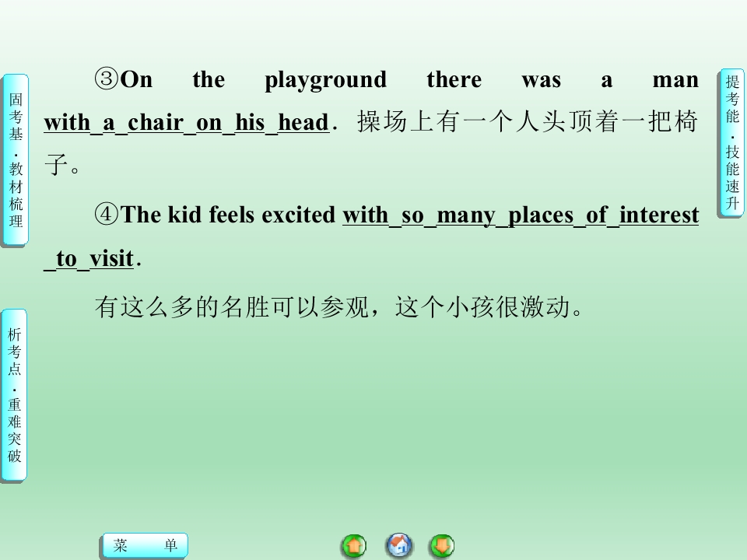747x560 pixels.
Task: Switch to the 提考能·技能速升 side tab
Action: pos(731,143)
